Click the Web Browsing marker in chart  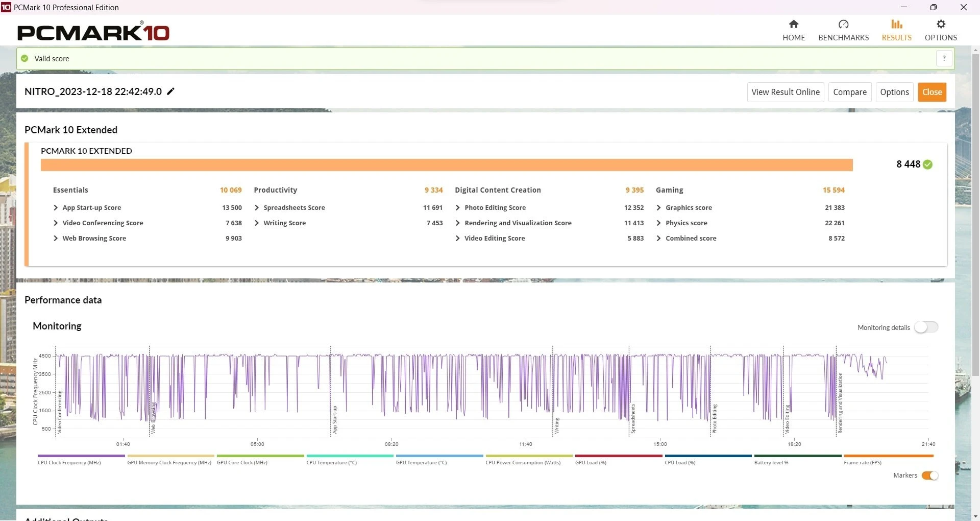(153, 418)
